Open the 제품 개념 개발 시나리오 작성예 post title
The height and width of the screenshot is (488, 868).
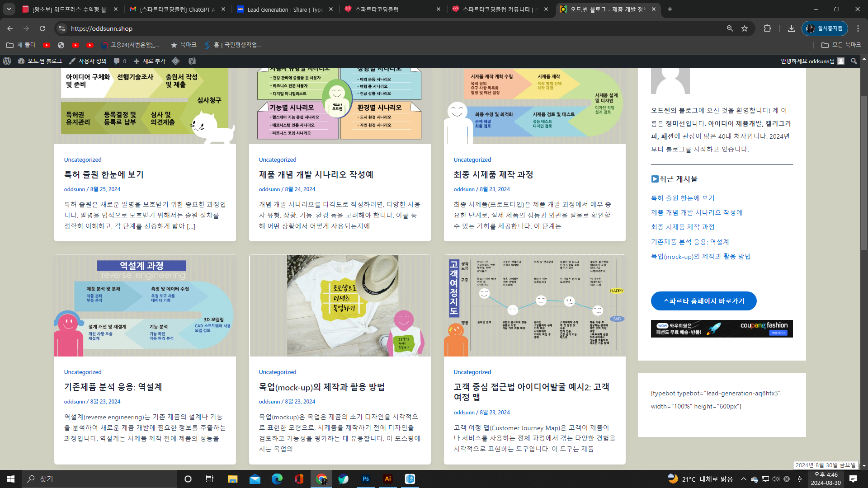tap(316, 174)
